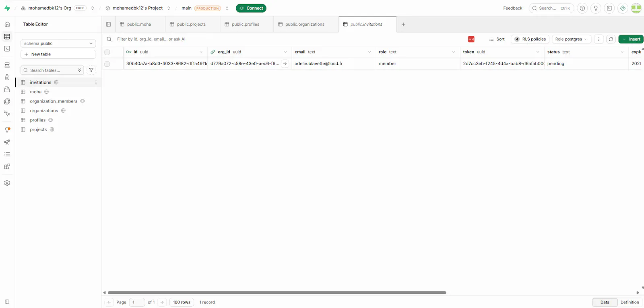The height and width of the screenshot is (308, 644).
Task: Open the RLS policies button
Action: pos(530,39)
